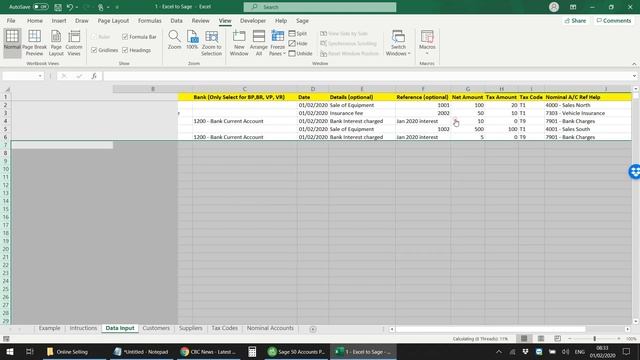Screen dimensions: 640x360
Task: Open the Developer ribbon tab
Action: 253,20
